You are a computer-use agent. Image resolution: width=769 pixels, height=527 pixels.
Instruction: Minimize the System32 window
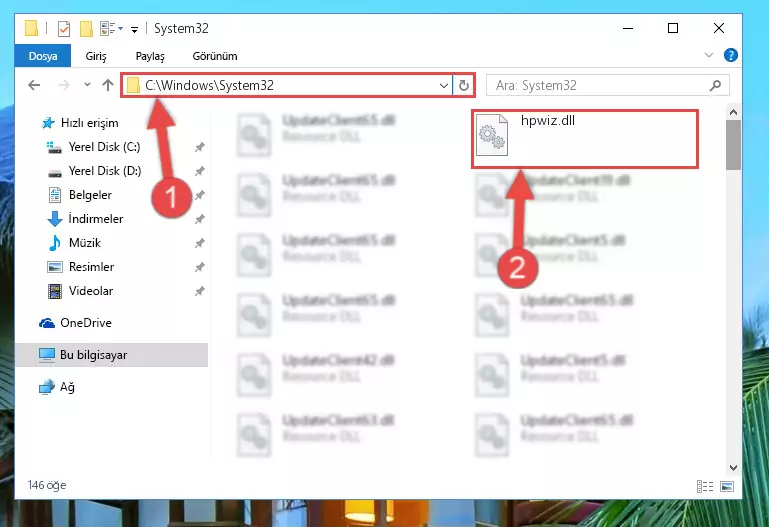pyautogui.click(x=628, y=28)
